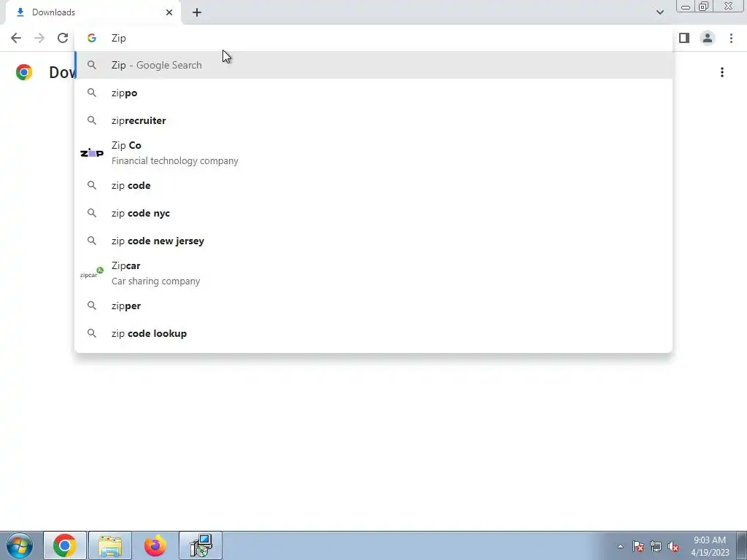The width and height of the screenshot is (747, 560).
Task: Choose the 'zipper' suggestion
Action: coord(373,306)
